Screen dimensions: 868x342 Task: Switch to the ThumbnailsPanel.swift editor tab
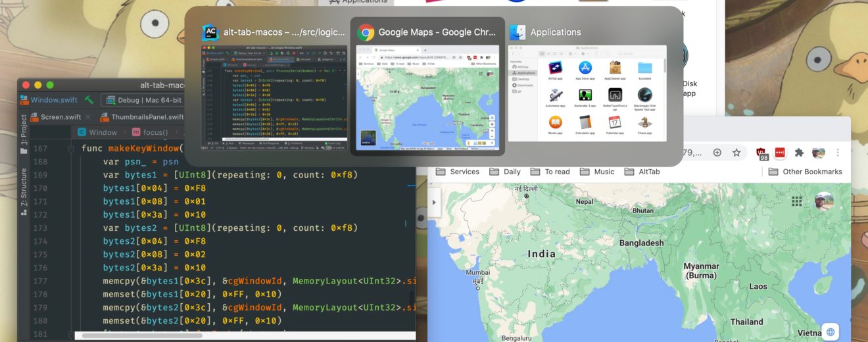(x=143, y=117)
